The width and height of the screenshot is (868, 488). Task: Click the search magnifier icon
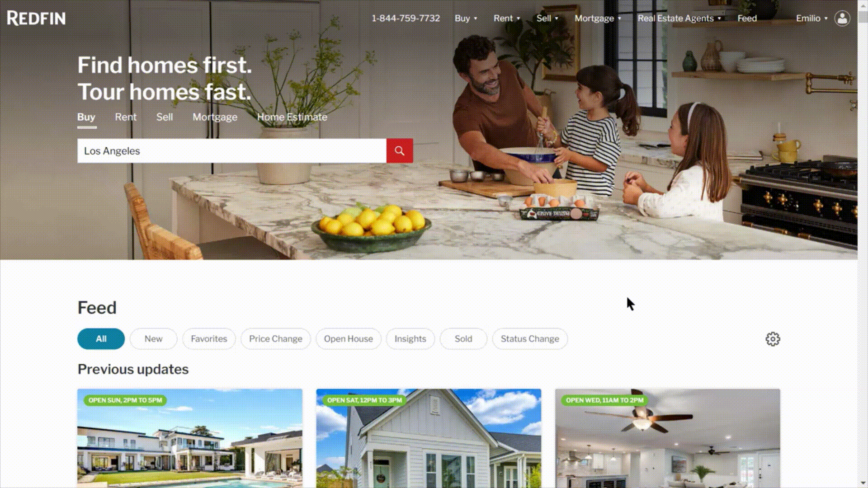click(400, 151)
